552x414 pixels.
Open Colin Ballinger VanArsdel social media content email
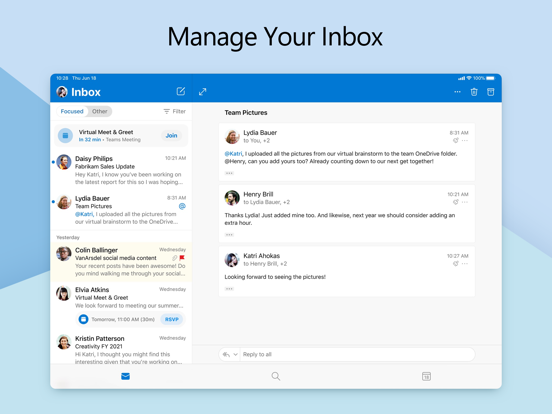coord(121,262)
